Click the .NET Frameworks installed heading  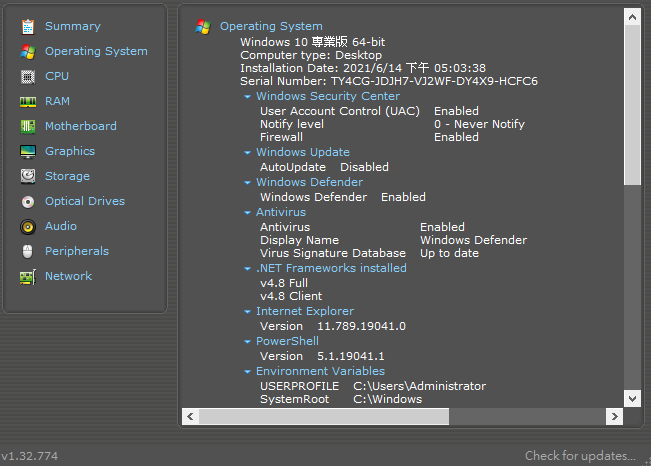coord(331,268)
